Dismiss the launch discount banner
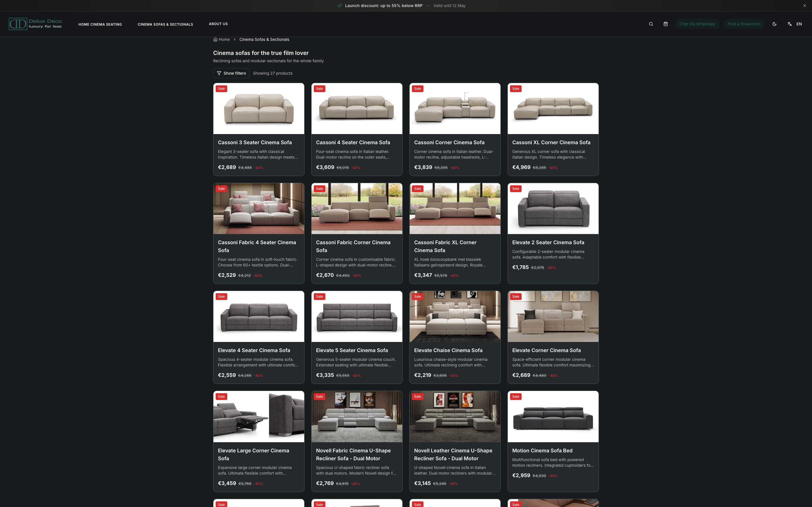The width and height of the screenshot is (812, 507). (x=804, y=6)
